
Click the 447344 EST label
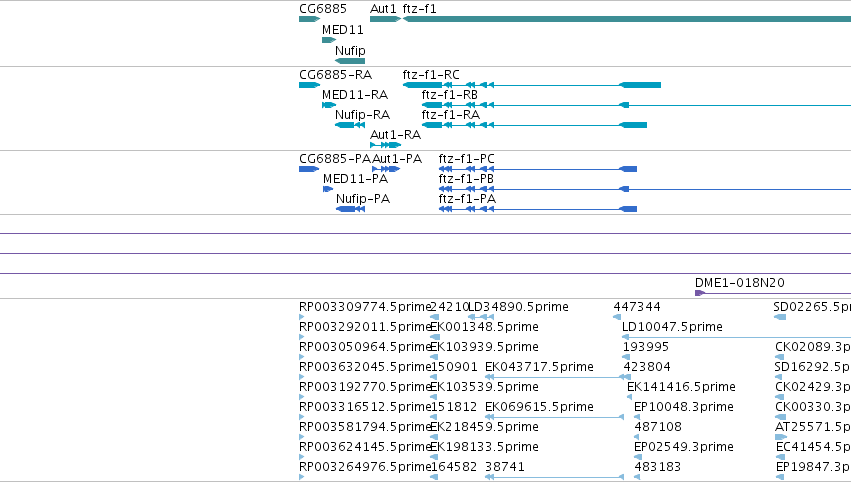(x=637, y=307)
